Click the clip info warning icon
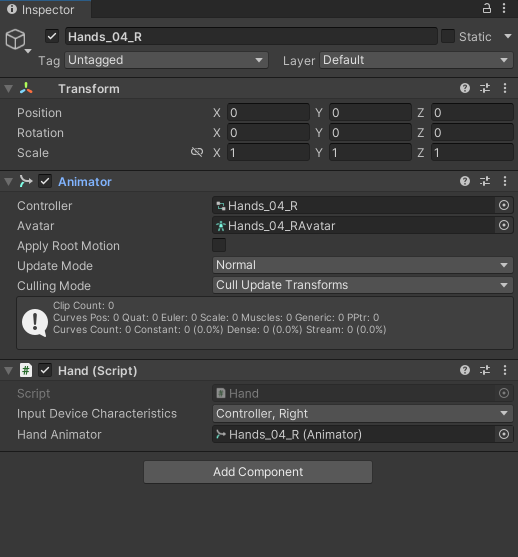The height and width of the screenshot is (557, 518). pyautogui.click(x=35, y=323)
